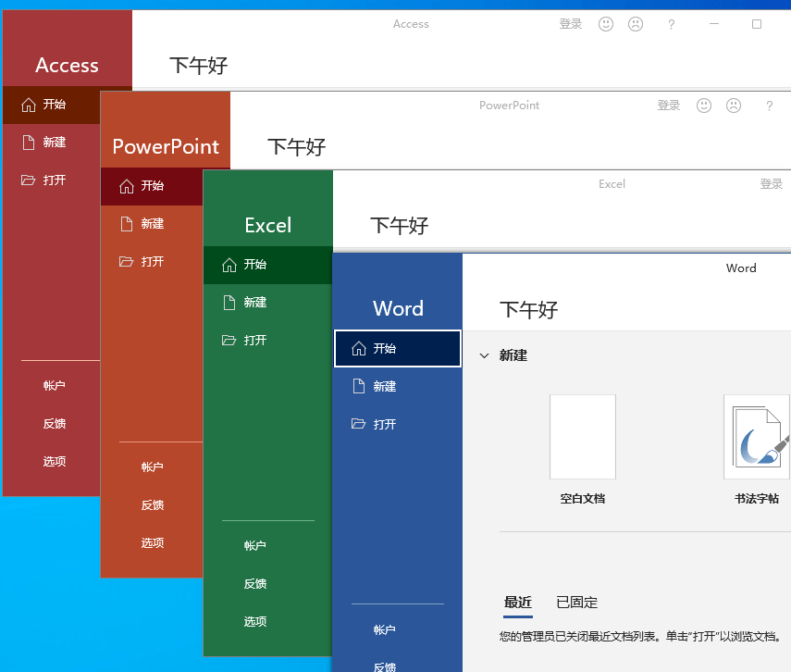The width and height of the screenshot is (791, 672).
Task: Open PowerPoint 帐户 account page
Action: click(x=152, y=467)
